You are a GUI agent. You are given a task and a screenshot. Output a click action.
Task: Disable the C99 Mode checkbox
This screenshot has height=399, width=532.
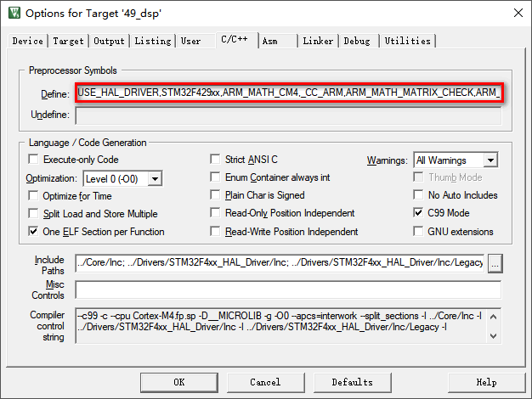point(418,213)
